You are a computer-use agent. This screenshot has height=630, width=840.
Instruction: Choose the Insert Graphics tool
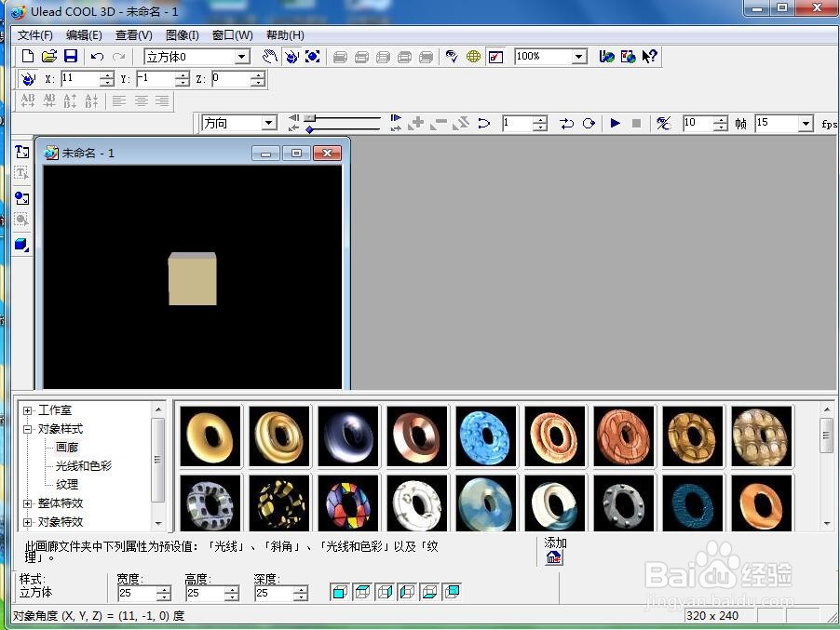[x=22, y=198]
